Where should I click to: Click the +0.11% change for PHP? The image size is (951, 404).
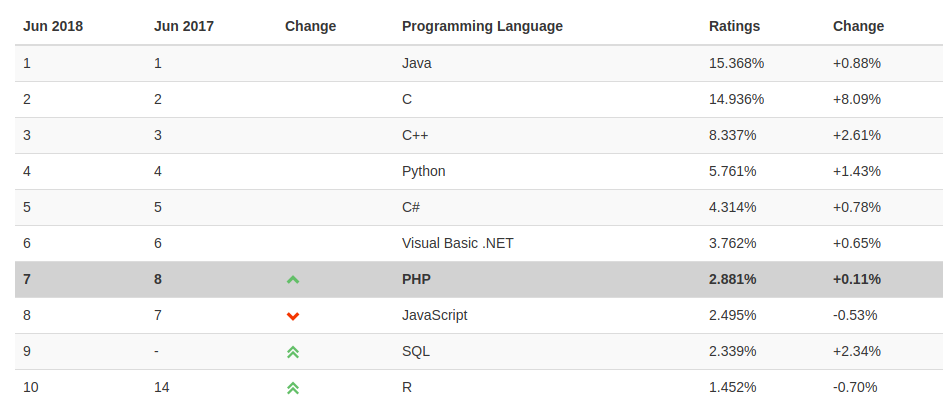tap(857, 280)
